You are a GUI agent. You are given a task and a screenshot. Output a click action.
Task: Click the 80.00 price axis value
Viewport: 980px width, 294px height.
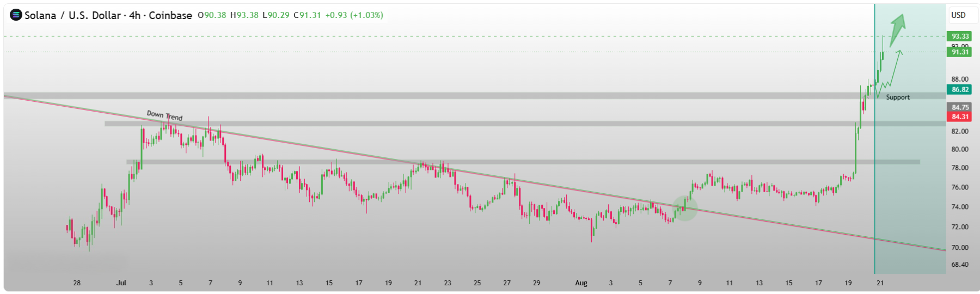coord(960,149)
